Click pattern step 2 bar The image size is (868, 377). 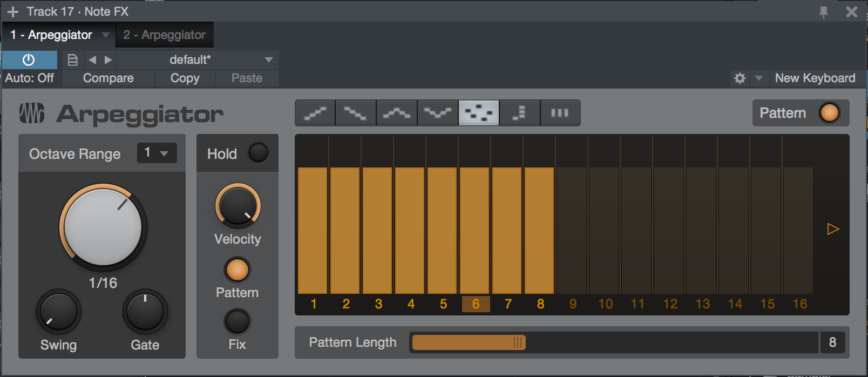point(345,231)
